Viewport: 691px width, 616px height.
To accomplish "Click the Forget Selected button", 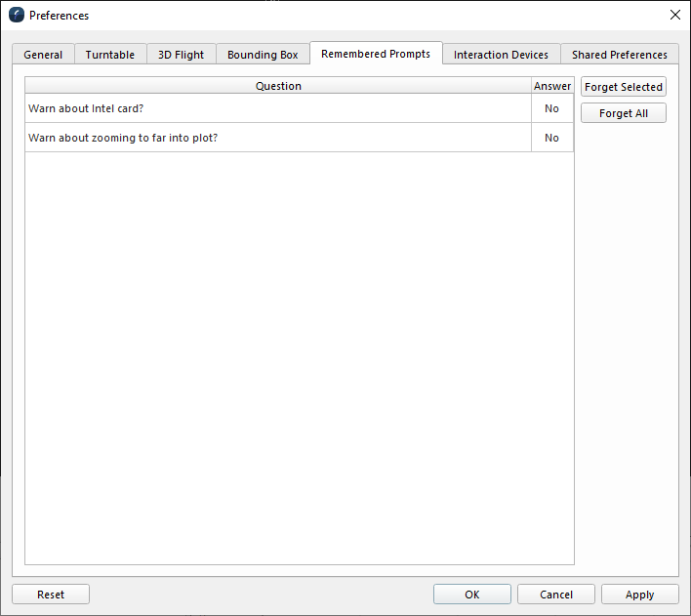I will click(623, 87).
